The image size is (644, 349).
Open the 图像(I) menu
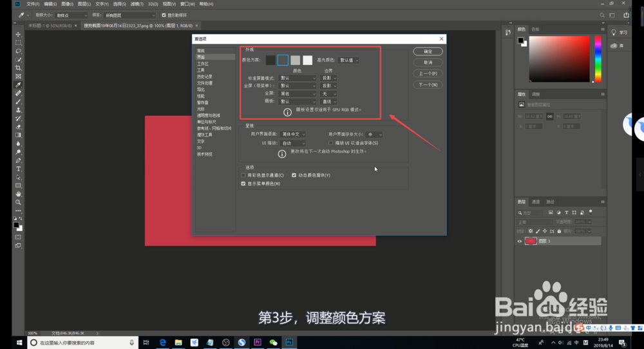pyautogui.click(x=68, y=4)
